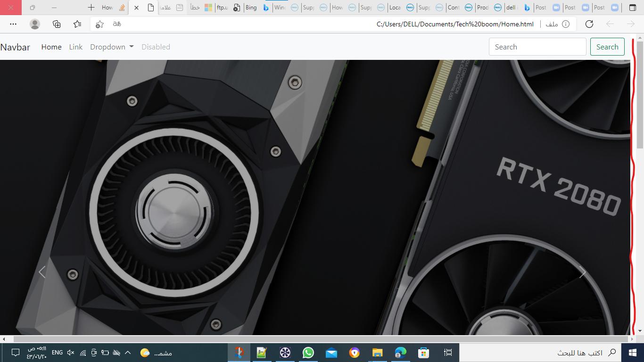Open the Mail app from taskbar
644x362 pixels.
(331, 353)
